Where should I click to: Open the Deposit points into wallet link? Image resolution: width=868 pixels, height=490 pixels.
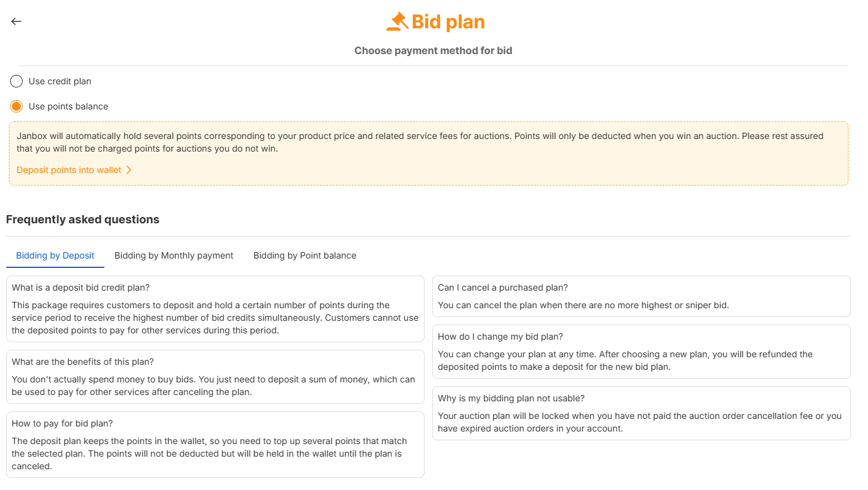(x=69, y=170)
